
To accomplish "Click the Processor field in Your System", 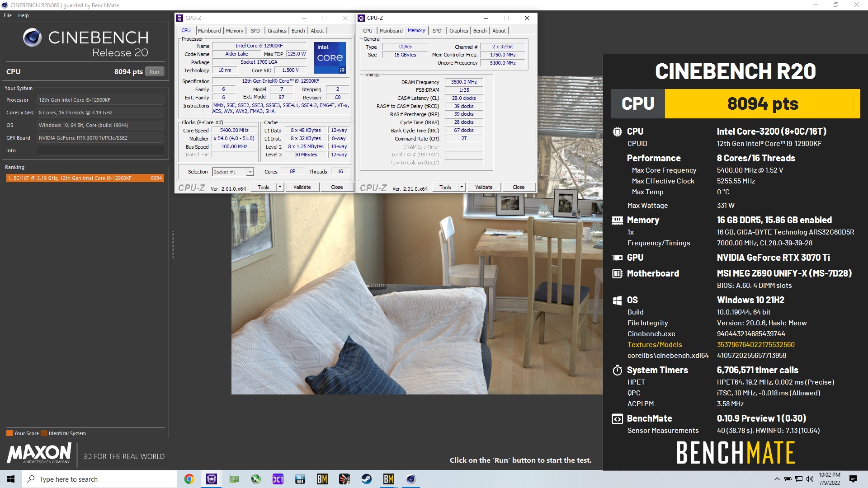I will click(x=100, y=100).
